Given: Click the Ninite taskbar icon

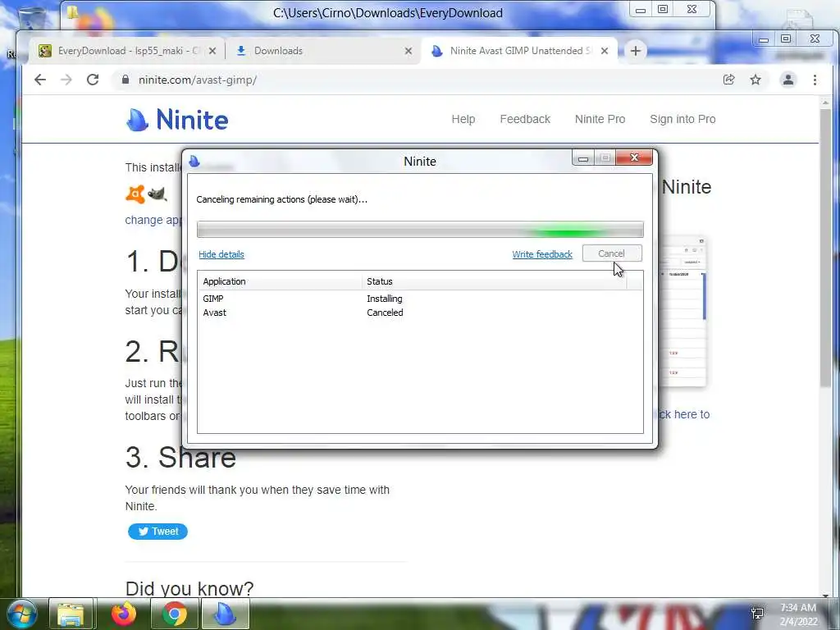Looking at the screenshot, I should click(225, 614).
